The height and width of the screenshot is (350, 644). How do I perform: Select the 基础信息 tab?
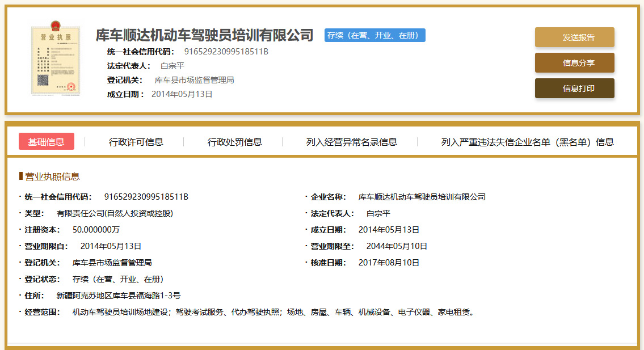[x=47, y=141]
